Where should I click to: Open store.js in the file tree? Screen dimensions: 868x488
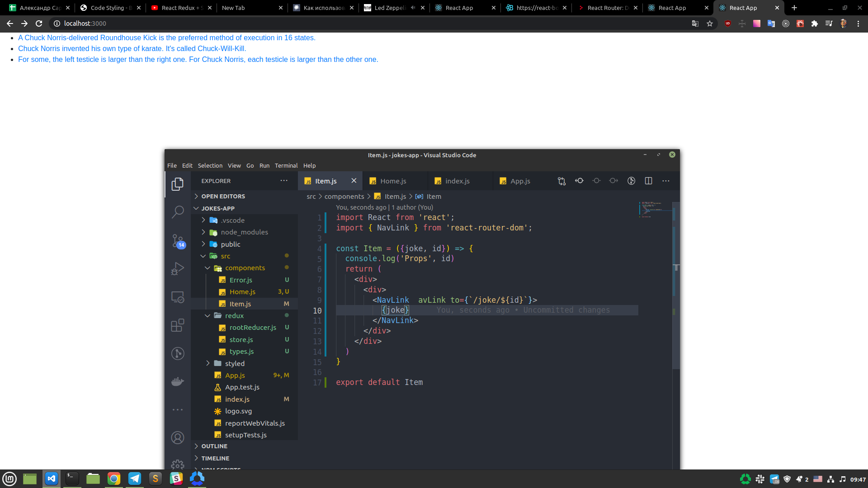pyautogui.click(x=244, y=340)
